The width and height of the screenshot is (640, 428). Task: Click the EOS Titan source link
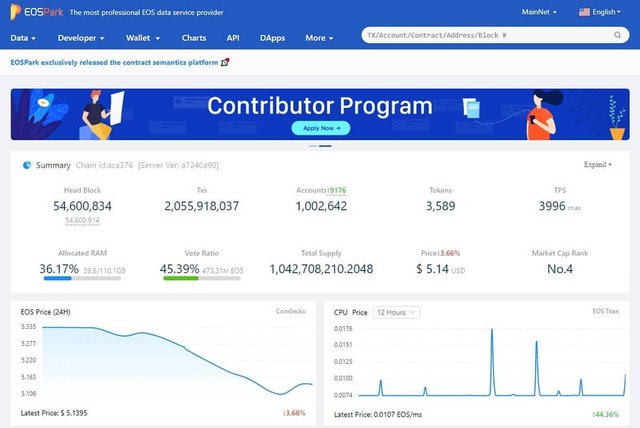(x=606, y=311)
